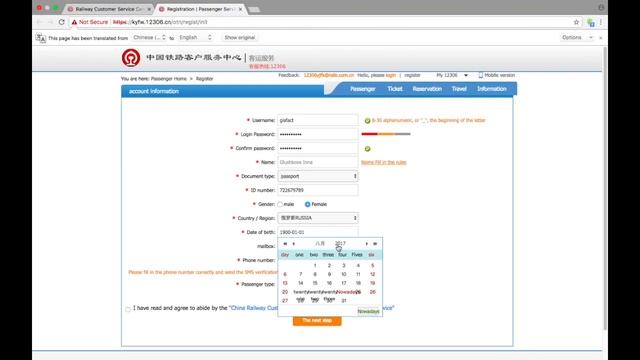Open the Reservation navigation menu
Image resolution: width=640 pixels, height=360 pixels.
[427, 89]
